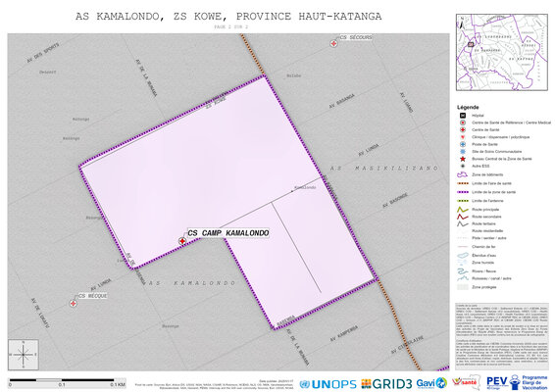The height and width of the screenshot is (392, 555).
Task: Click the CS SECOURS label
Action: (356, 37)
